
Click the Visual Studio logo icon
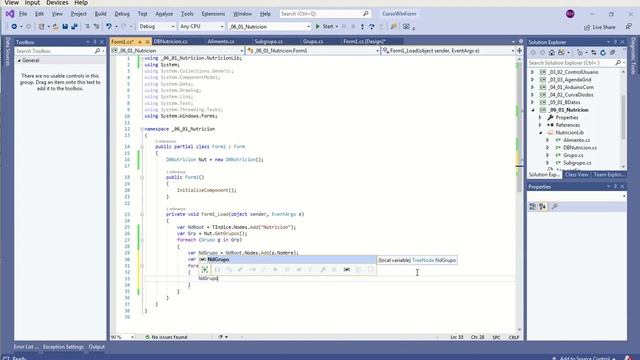click(10, 14)
